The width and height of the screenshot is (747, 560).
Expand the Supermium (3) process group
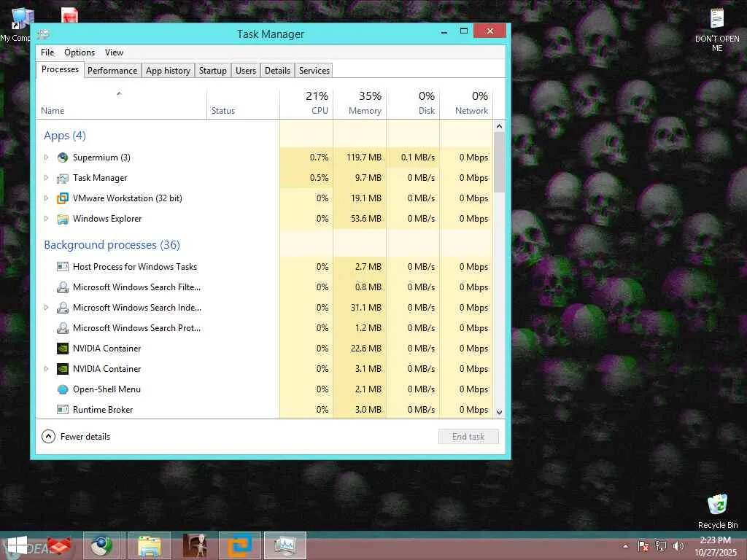tap(46, 157)
